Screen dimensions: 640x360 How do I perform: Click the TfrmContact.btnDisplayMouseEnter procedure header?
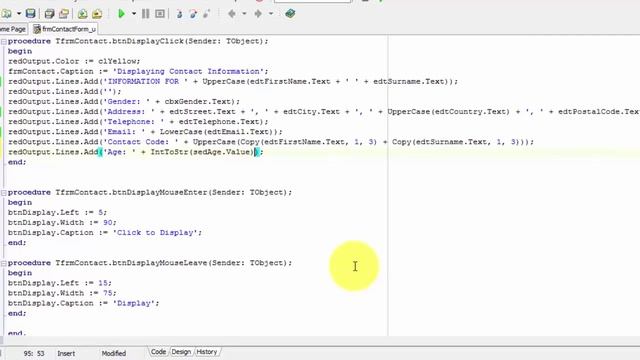(150, 192)
